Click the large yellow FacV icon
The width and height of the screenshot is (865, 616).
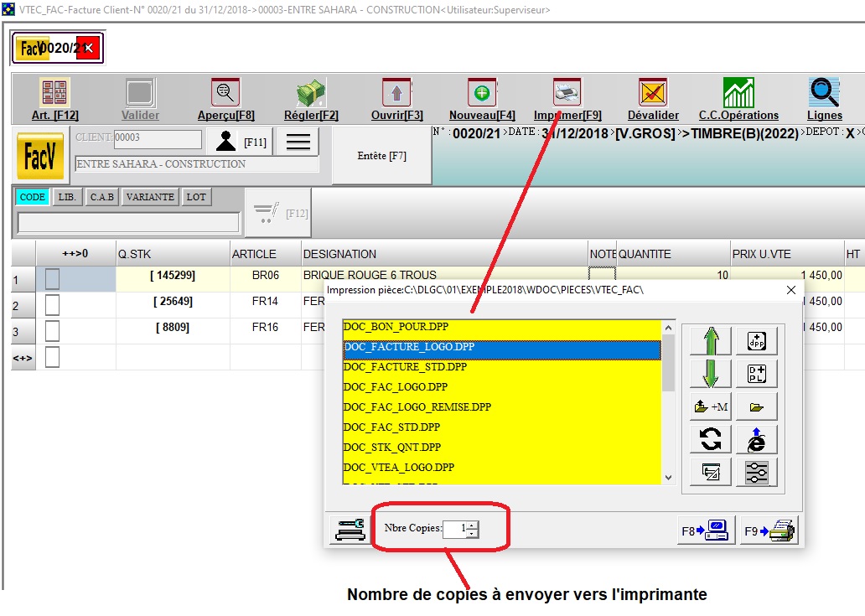(39, 156)
